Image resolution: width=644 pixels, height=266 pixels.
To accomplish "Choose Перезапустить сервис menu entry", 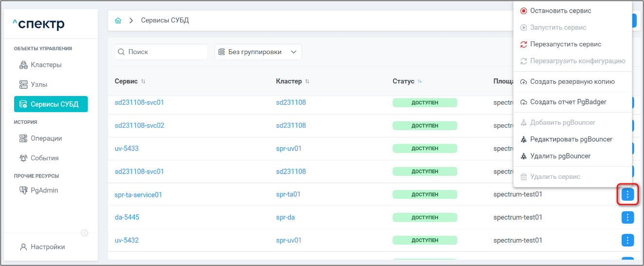I will tap(565, 44).
